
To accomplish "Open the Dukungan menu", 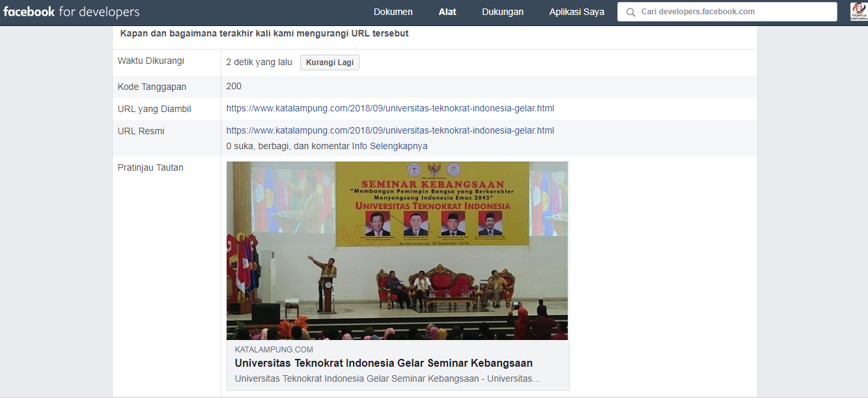I will (x=503, y=12).
